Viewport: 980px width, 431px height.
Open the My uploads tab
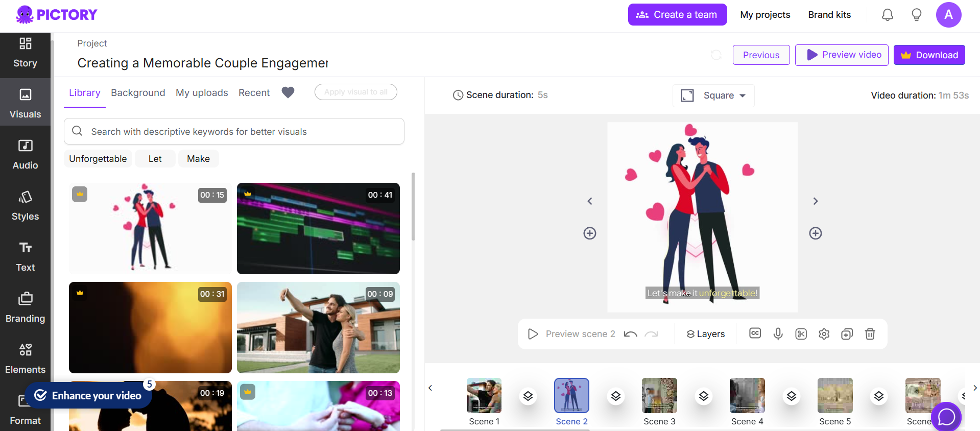(202, 92)
